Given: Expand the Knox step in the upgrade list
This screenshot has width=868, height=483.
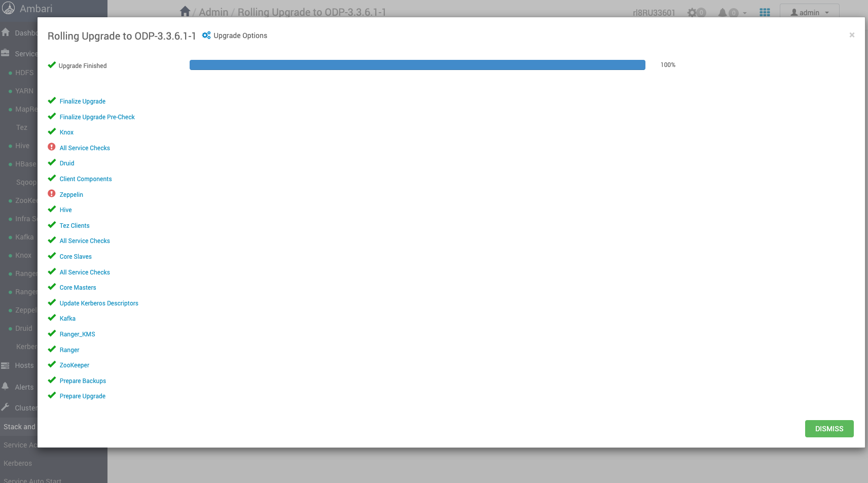Looking at the screenshot, I should tap(66, 132).
